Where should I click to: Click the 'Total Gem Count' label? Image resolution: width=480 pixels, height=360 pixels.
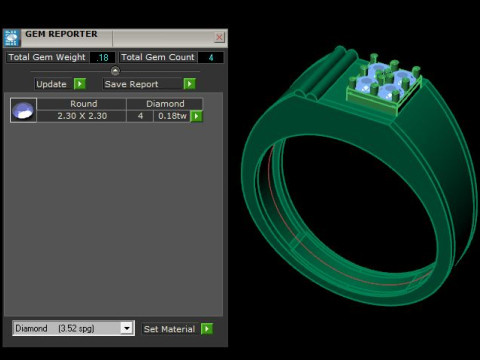tap(158, 57)
